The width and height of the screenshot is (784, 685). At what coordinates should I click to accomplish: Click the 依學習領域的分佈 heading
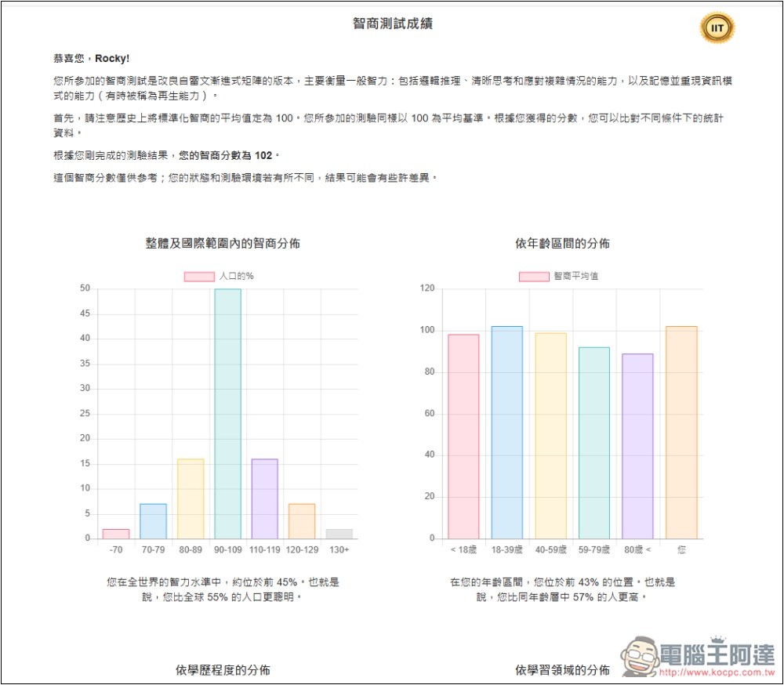coord(562,670)
